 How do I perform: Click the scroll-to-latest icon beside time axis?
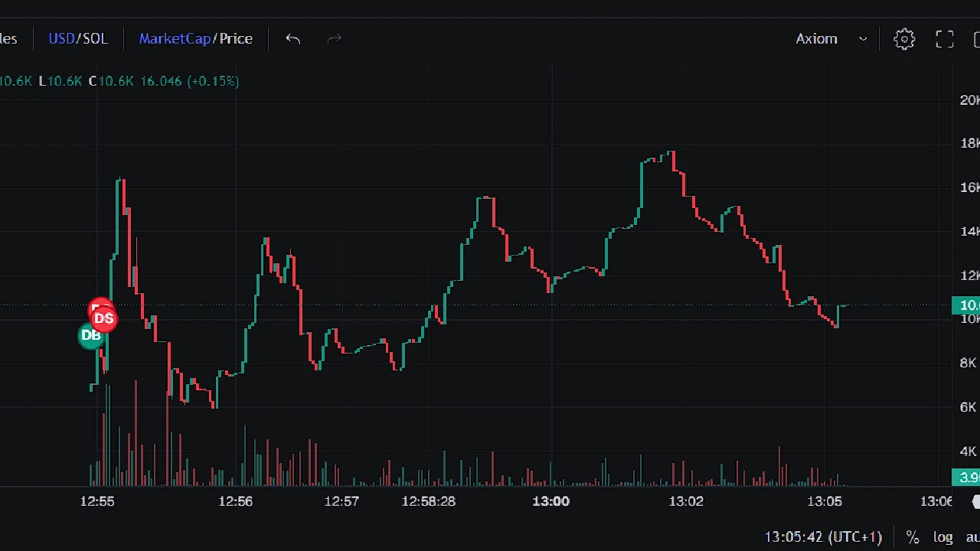point(975,501)
